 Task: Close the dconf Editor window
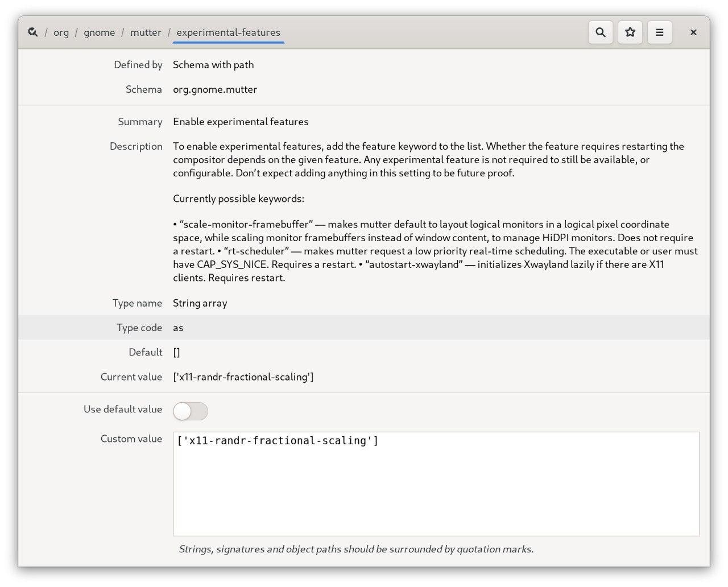693,32
